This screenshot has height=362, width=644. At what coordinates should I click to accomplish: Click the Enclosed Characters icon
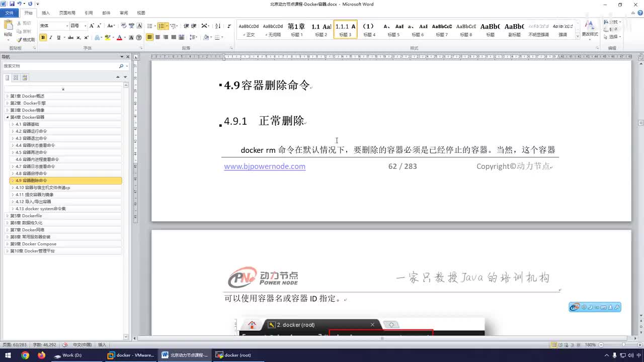138,37
